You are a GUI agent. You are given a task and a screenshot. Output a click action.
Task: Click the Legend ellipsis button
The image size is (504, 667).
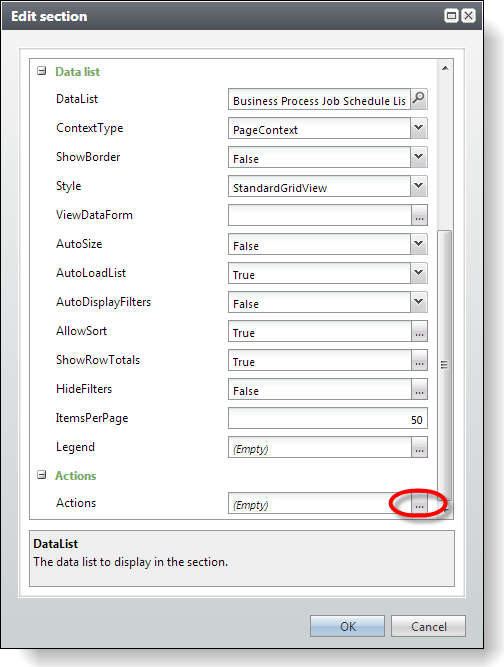click(419, 448)
